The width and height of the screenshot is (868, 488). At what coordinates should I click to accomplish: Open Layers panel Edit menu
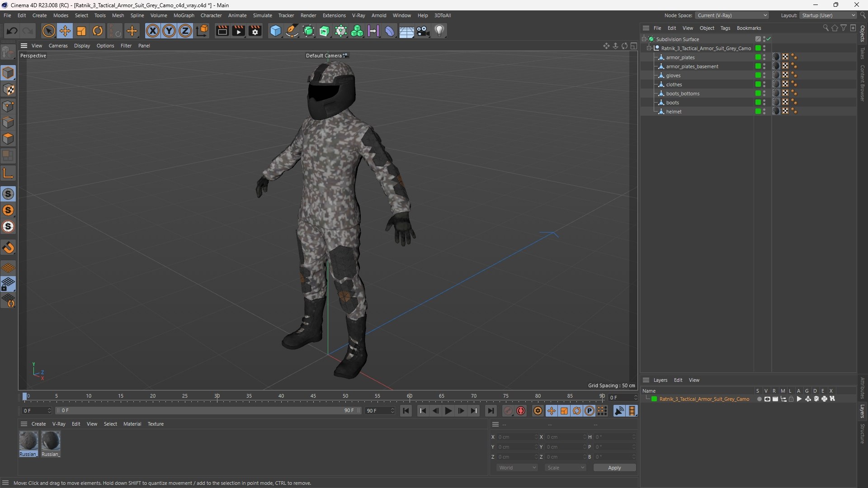click(678, 380)
